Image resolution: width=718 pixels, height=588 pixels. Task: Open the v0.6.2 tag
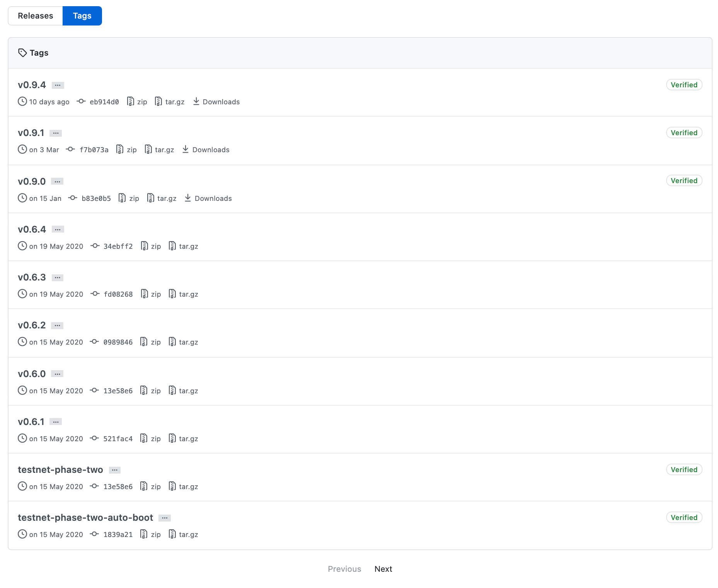pyautogui.click(x=32, y=325)
